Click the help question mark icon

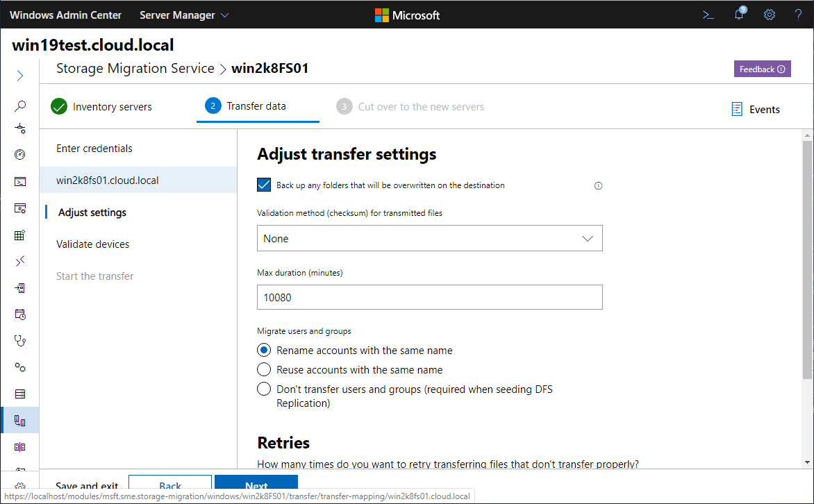coord(798,15)
